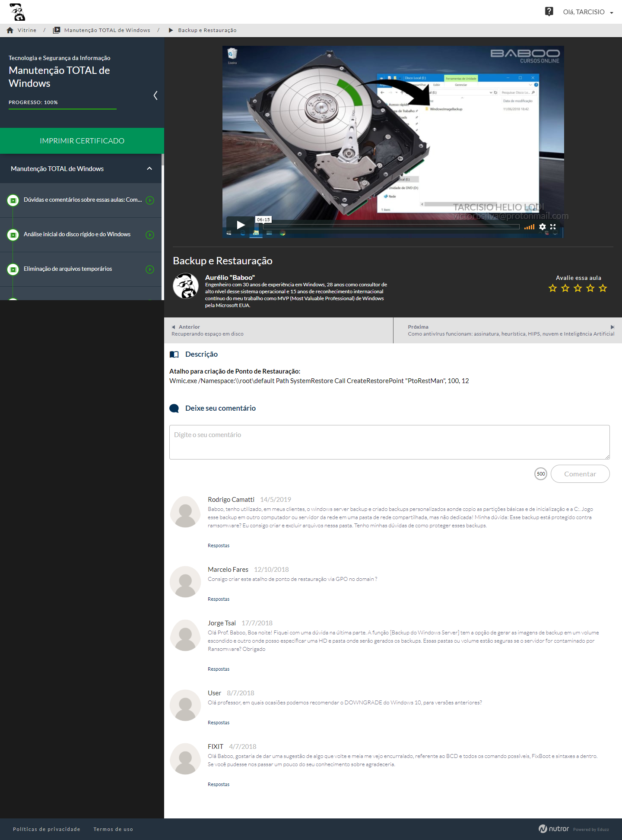Rate the lesson five stars

(x=603, y=288)
